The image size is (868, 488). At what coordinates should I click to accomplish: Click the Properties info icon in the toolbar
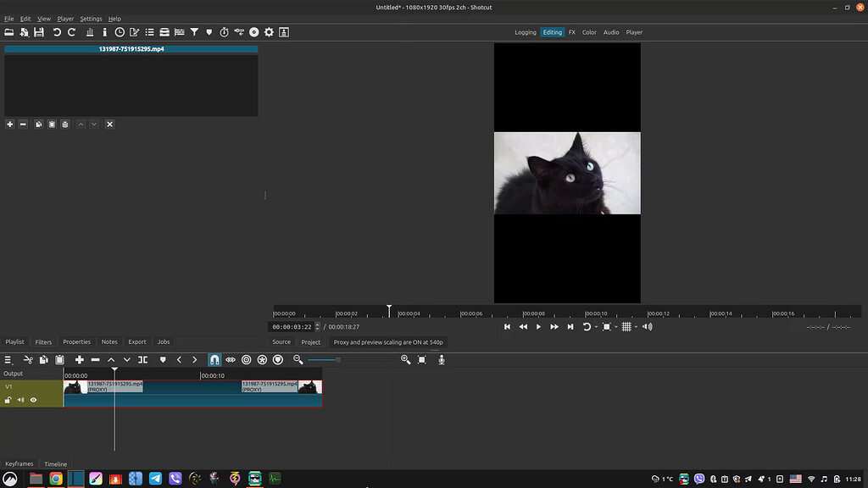[x=105, y=32]
